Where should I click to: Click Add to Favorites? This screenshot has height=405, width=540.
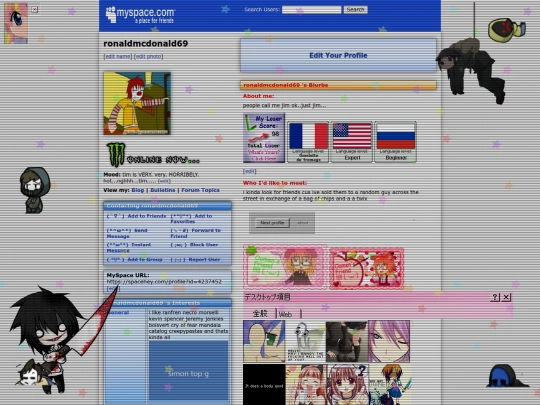click(x=191, y=219)
